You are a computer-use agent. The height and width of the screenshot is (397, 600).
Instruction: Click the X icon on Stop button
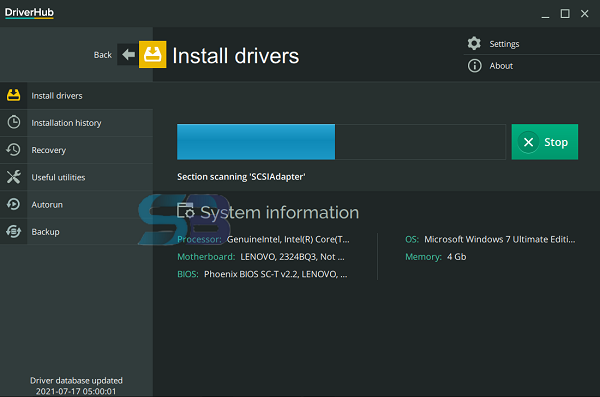528,142
